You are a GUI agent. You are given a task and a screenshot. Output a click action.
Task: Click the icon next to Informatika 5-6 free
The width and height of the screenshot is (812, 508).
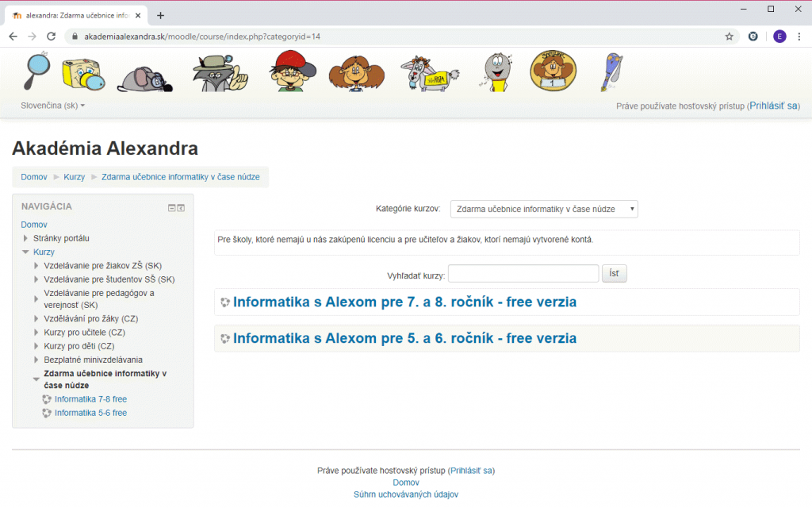(47, 413)
